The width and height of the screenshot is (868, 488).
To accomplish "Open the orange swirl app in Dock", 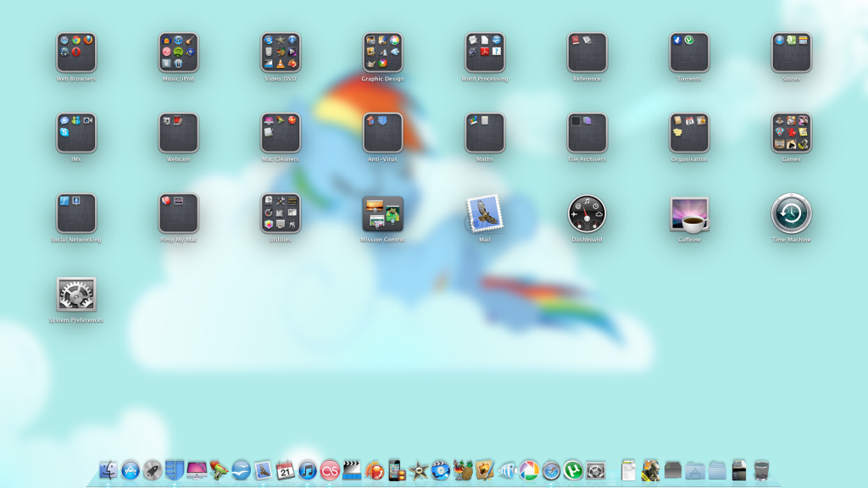I will coord(374,470).
